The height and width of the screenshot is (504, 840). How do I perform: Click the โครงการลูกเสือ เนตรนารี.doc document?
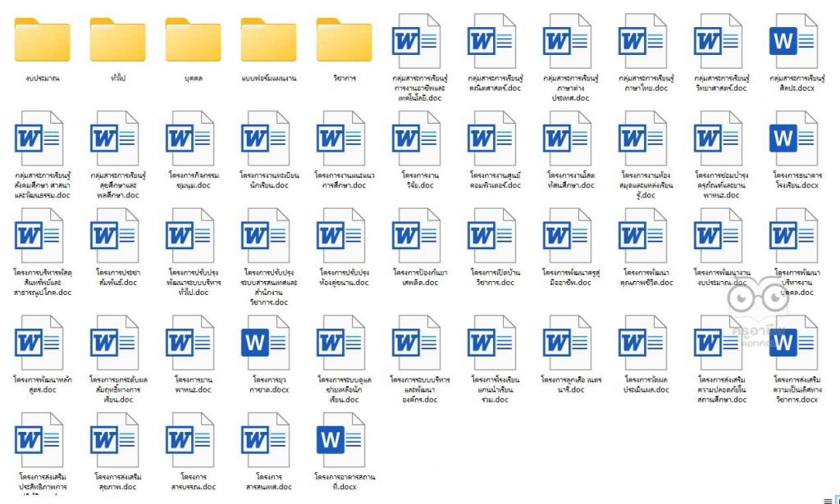pos(568,343)
